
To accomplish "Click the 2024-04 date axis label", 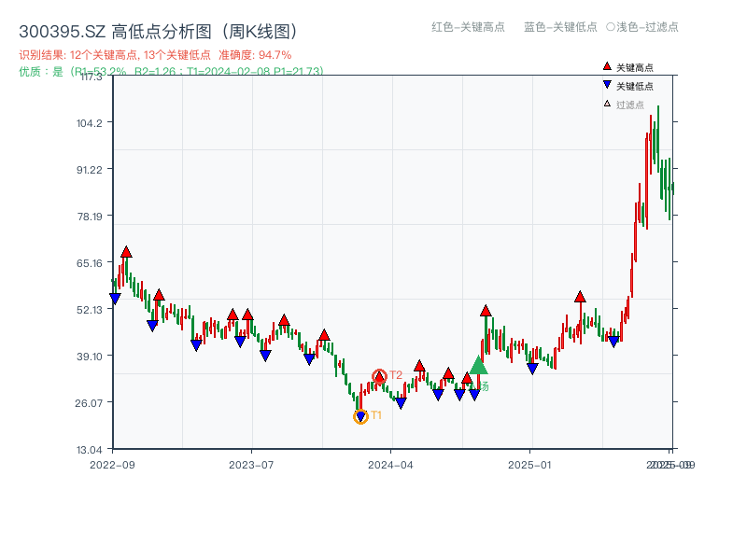I will [390, 465].
